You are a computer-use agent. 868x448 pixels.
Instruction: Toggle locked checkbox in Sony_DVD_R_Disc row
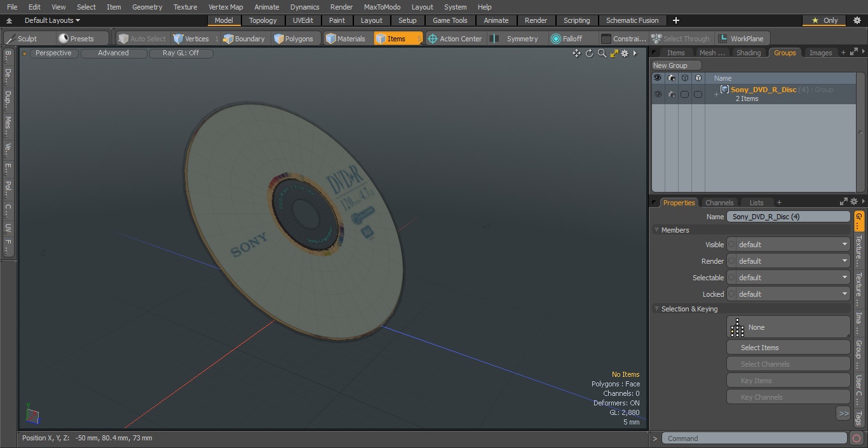[698, 94]
